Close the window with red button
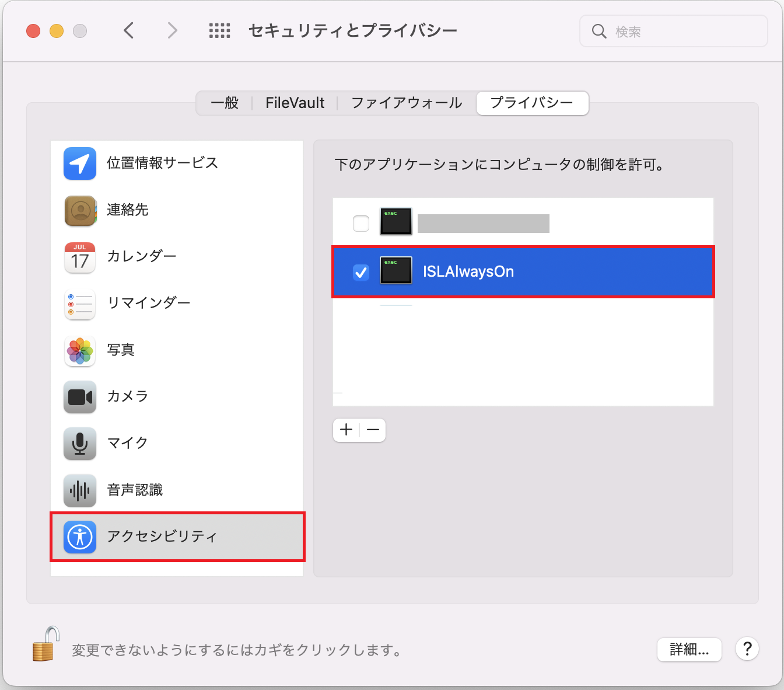784x690 pixels. (x=33, y=31)
